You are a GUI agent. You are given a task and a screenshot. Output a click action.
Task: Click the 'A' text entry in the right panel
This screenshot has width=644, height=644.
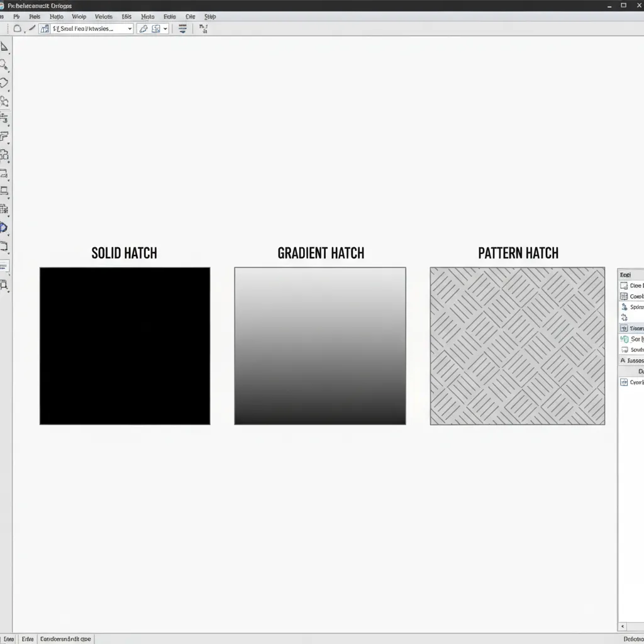click(x=632, y=360)
